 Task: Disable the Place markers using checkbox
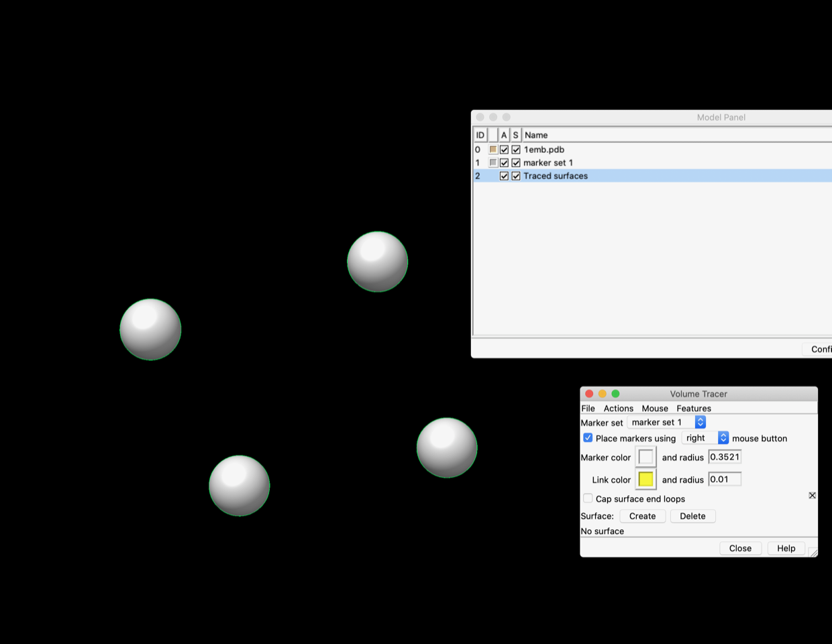(588, 438)
